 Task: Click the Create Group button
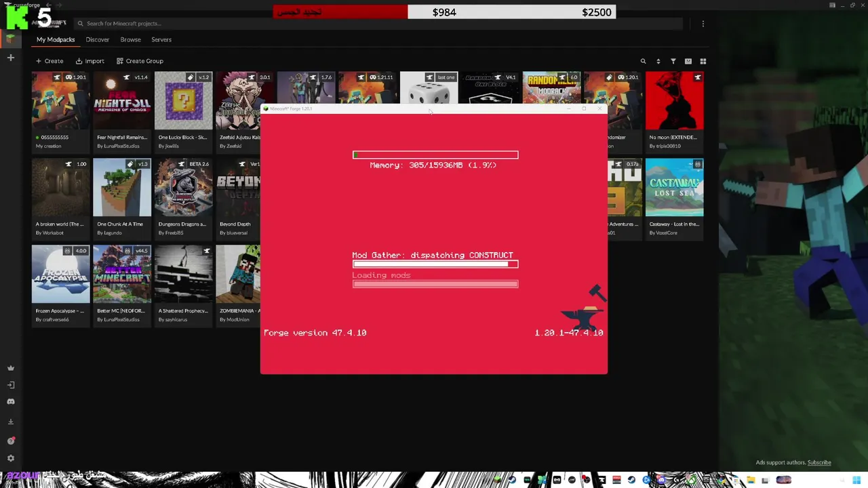[140, 61]
